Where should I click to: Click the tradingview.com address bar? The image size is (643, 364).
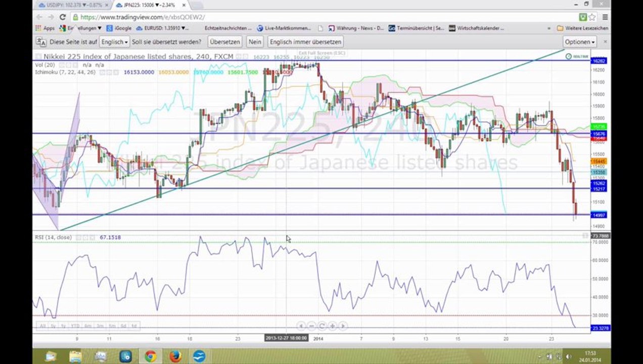click(x=324, y=17)
